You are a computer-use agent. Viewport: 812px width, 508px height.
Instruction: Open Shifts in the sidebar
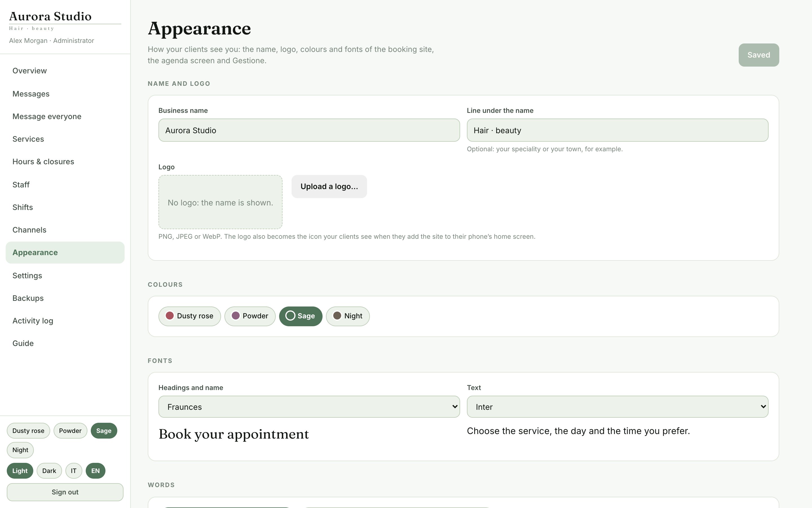coord(65,207)
